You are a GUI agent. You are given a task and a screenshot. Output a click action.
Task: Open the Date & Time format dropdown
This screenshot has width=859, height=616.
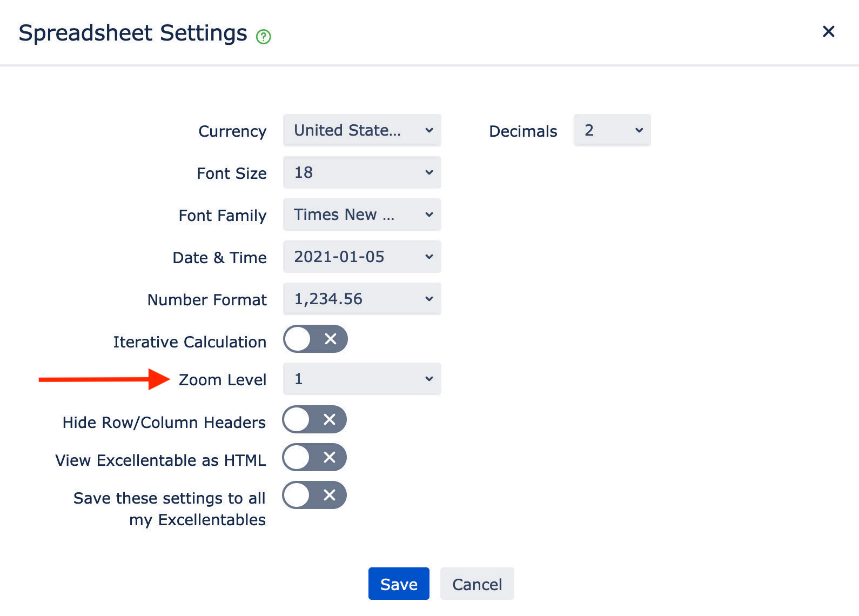362,257
